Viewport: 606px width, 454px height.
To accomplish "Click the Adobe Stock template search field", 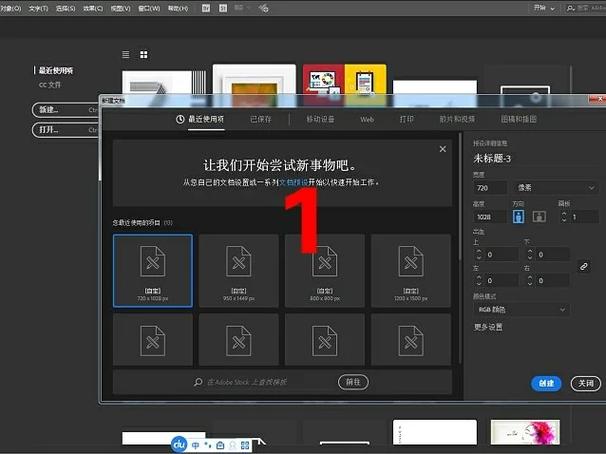I will point(247,382).
